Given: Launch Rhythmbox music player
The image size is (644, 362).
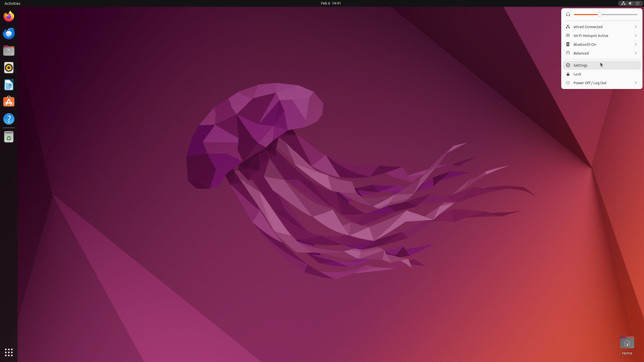Looking at the screenshot, I should pos(9,68).
